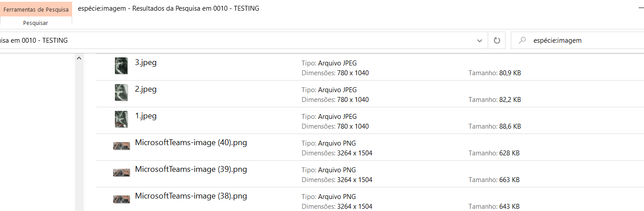644x211 pixels.
Task: Open the address bar history dropdown
Action: pyautogui.click(x=480, y=41)
